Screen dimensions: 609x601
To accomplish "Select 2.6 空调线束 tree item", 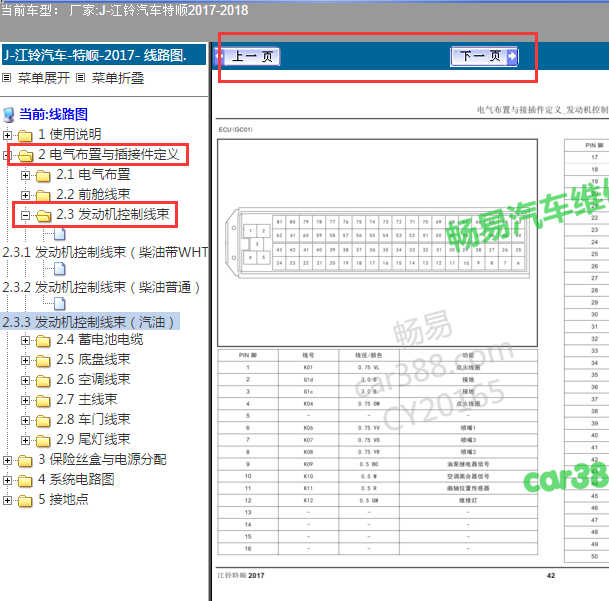I will (93, 379).
